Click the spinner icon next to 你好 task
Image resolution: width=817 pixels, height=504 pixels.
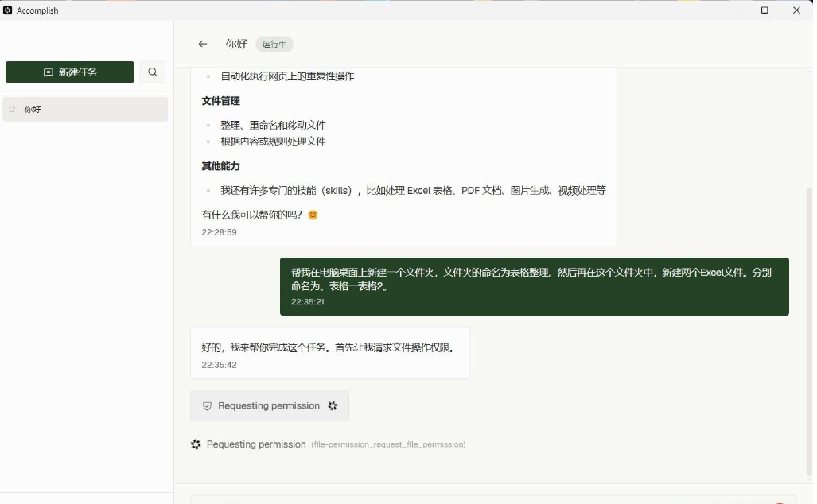11,109
